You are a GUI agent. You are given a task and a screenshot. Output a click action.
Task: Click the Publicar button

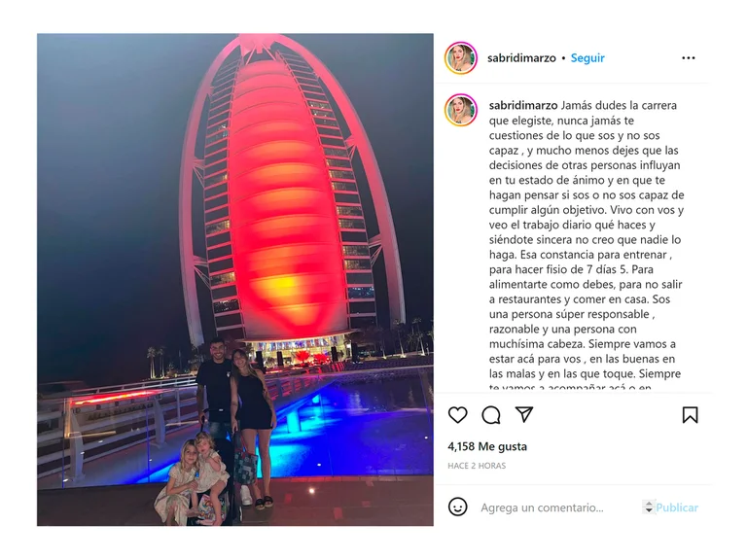[x=677, y=507]
